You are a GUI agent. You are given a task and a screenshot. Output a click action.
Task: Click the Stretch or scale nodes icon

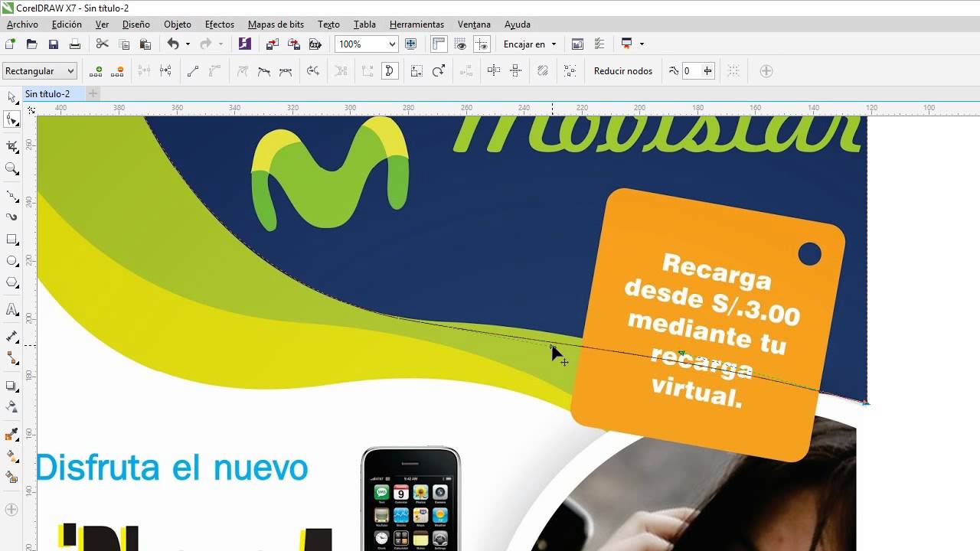[x=416, y=71]
